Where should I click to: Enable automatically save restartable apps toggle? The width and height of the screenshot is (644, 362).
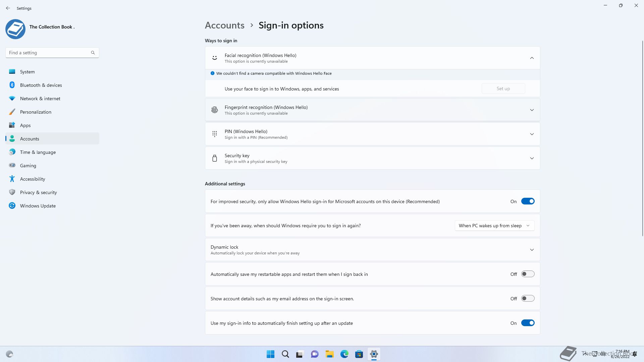click(x=528, y=274)
